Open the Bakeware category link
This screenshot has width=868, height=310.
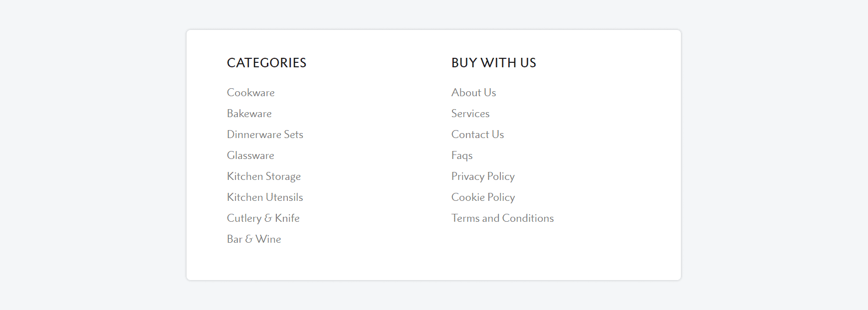pos(249,114)
